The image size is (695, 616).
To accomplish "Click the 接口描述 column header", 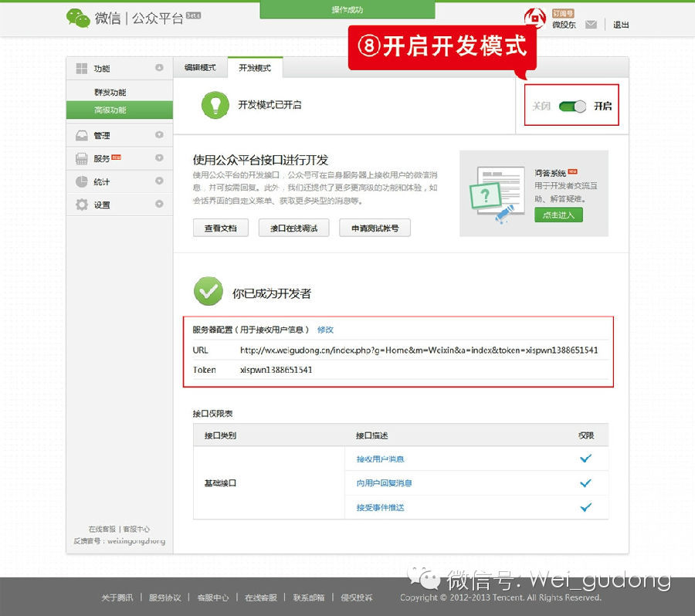I will click(x=372, y=435).
